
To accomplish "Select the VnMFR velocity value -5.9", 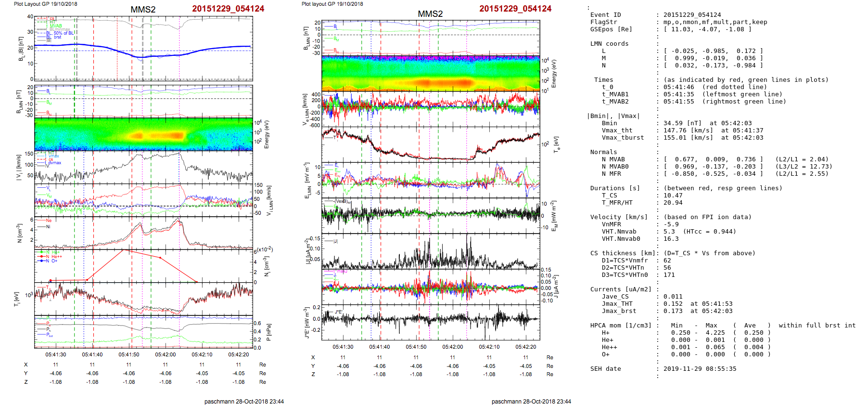I will click(671, 224).
